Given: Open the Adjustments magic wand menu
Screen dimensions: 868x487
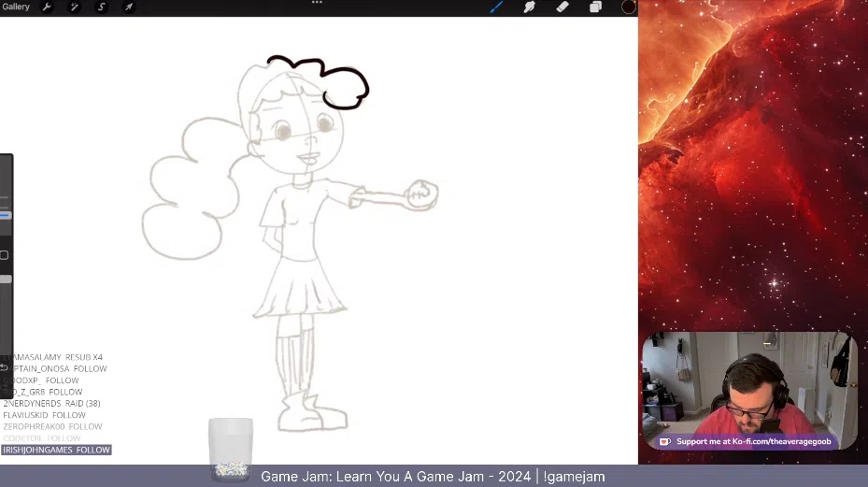Looking at the screenshot, I should click(x=74, y=7).
